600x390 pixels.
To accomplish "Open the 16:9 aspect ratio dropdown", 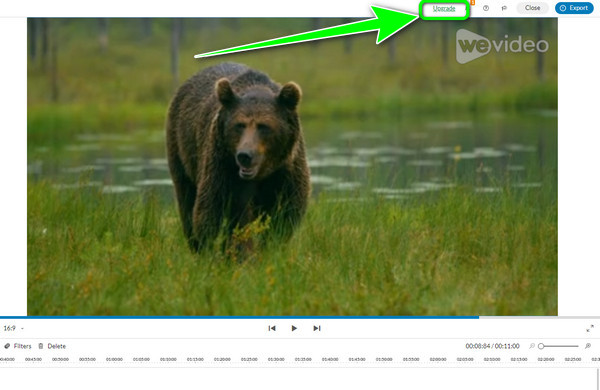I will tap(13, 328).
